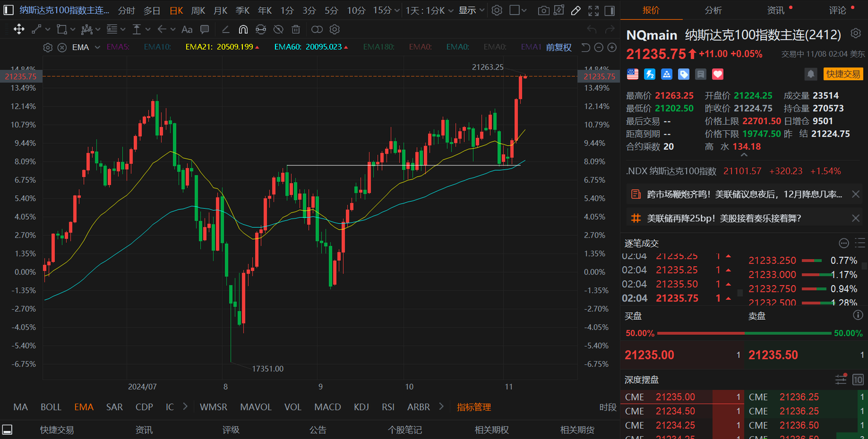Switch to the 日K daily chart tab
The height and width of the screenshot is (439, 868).
[176, 10]
